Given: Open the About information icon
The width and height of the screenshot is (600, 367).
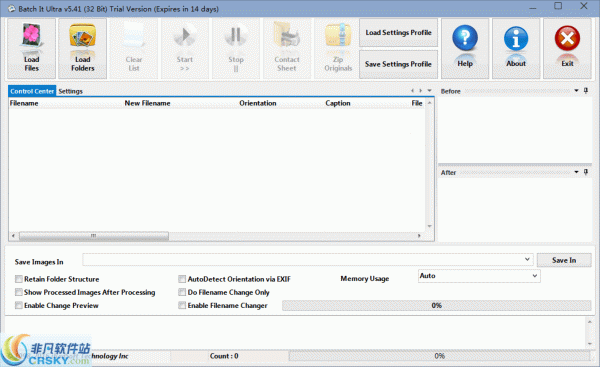Looking at the screenshot, I should pos(516,48).
